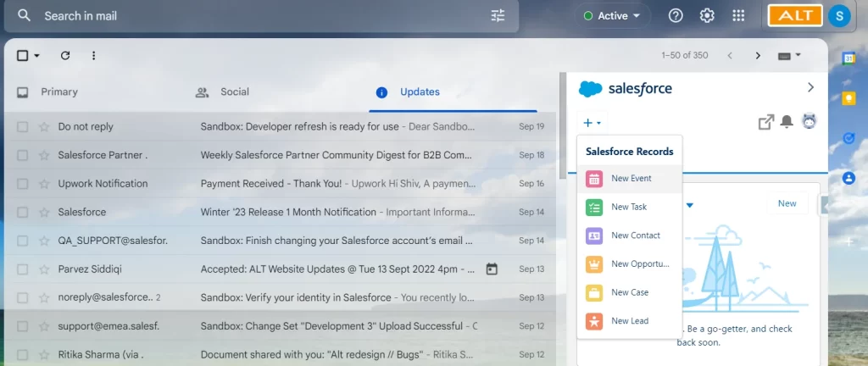The width and height of the screenshot is (868, 366).
Task: Open Weekly Salesforce Partner Community Digest email
Action: point(280,155)
